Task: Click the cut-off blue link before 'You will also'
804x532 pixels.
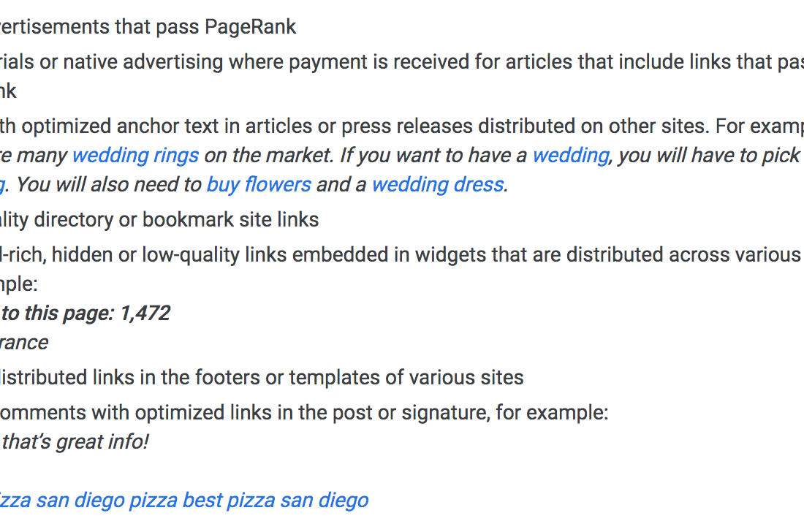Action: click(x=3, y=185)
